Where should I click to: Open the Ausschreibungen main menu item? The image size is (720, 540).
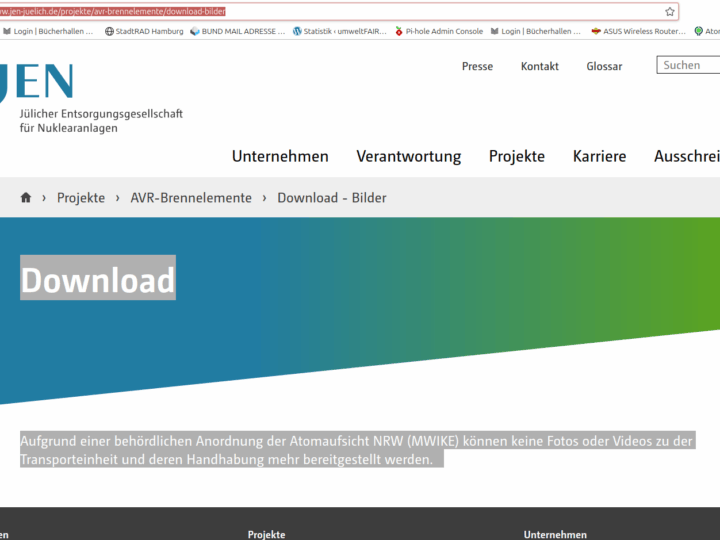click(687, 156)
